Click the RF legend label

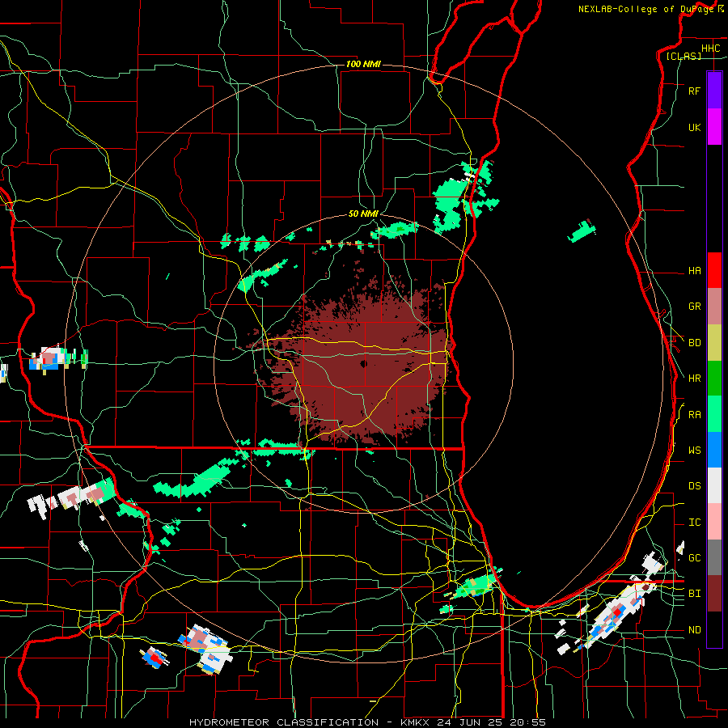(x=694, y=91)
